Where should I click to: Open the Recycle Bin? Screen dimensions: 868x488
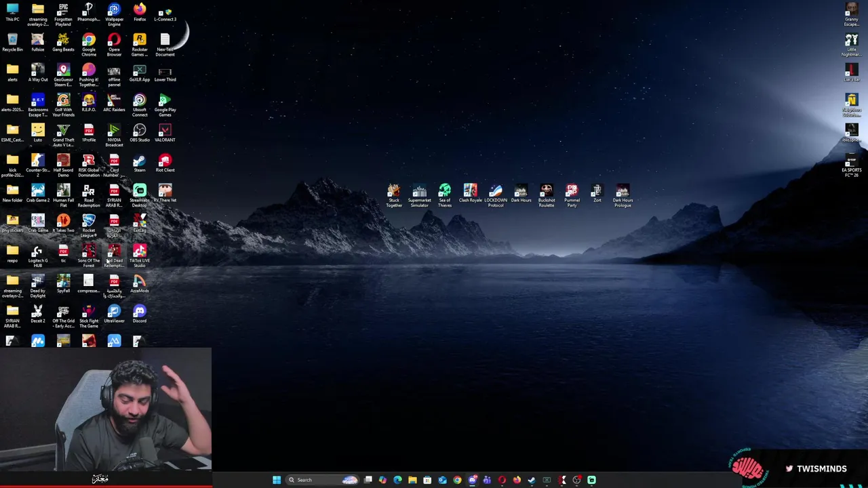(12, 43)
